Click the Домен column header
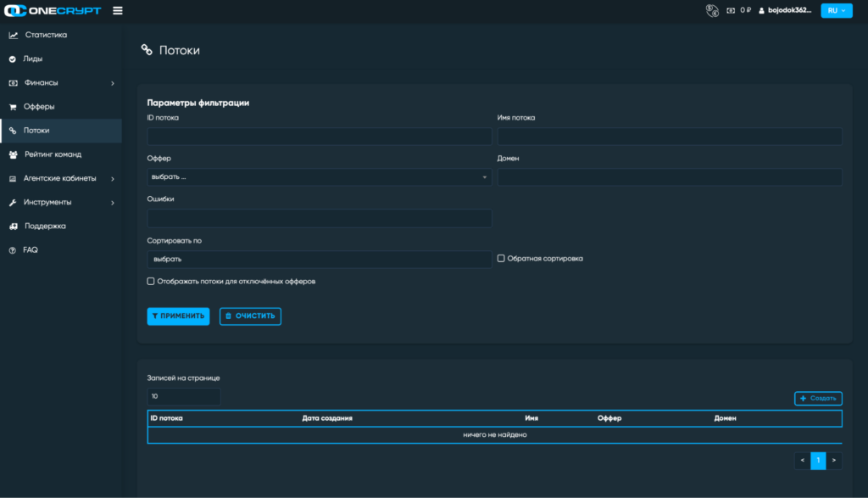The width and height of the screenshot is (868, 498). pos(726,418)
